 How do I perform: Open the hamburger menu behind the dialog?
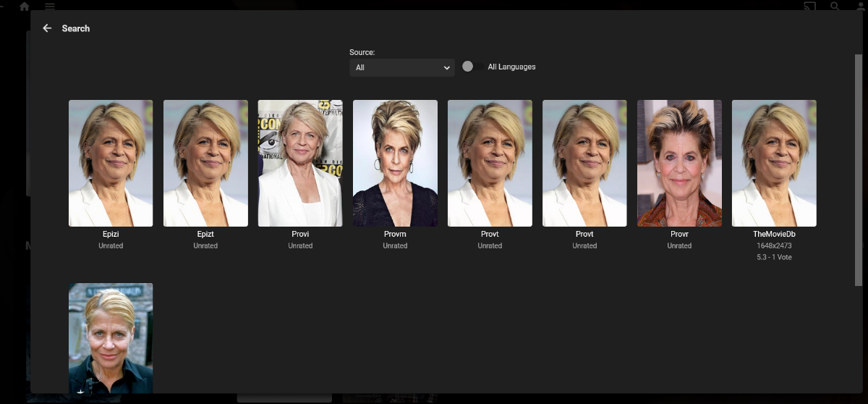coord(49,6)
